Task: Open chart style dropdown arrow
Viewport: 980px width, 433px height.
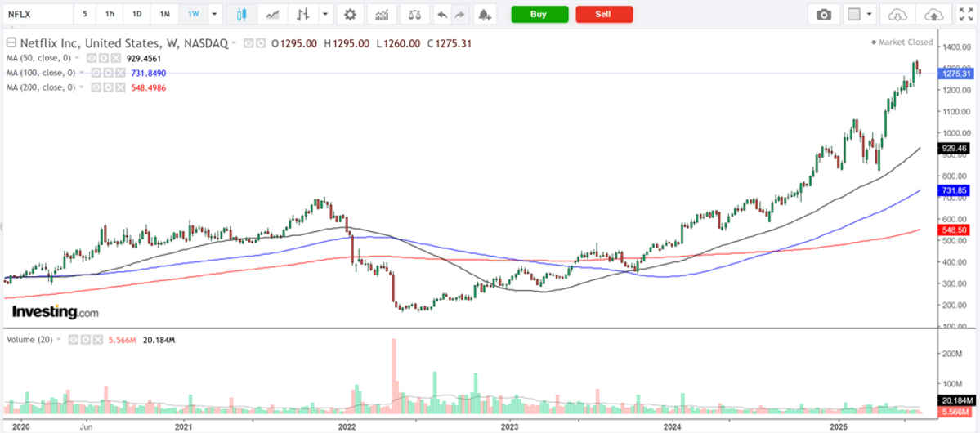Action: 325,15
